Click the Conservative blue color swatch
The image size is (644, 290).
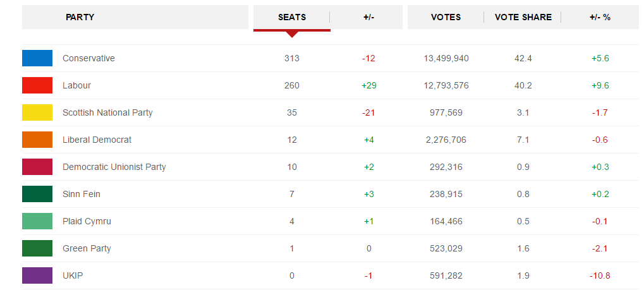(x=37, y=58)
